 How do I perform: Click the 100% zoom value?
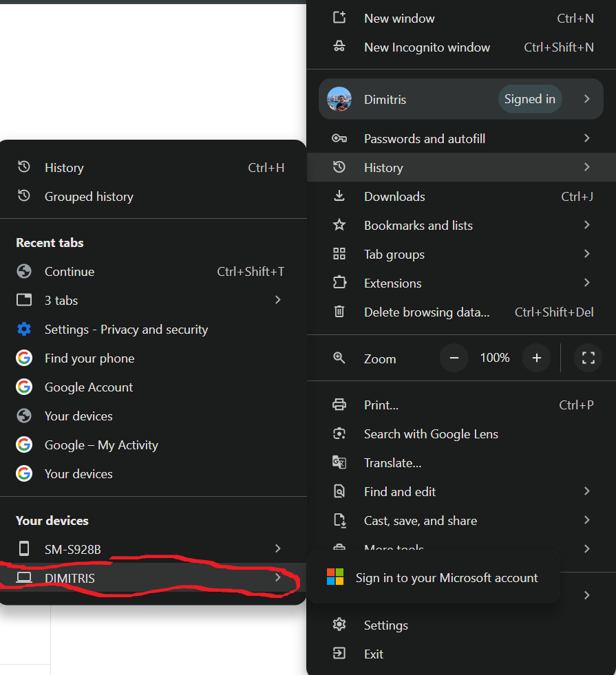pyautogui.click(x=495, y=357)
